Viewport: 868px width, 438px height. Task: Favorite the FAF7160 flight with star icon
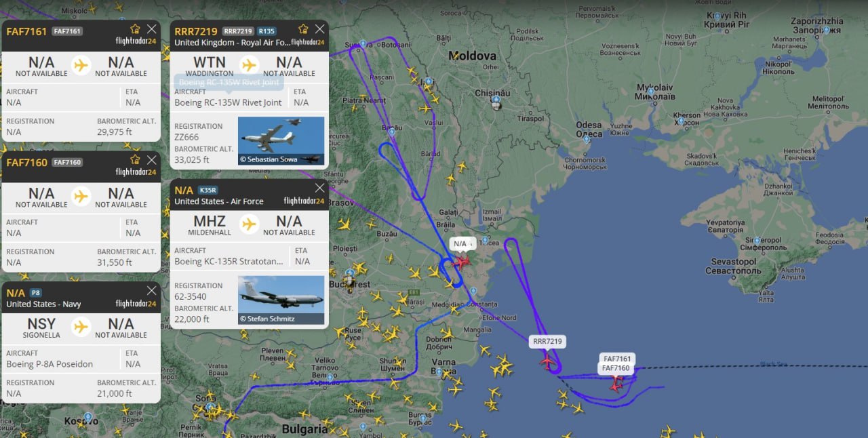tap(135, 159)
